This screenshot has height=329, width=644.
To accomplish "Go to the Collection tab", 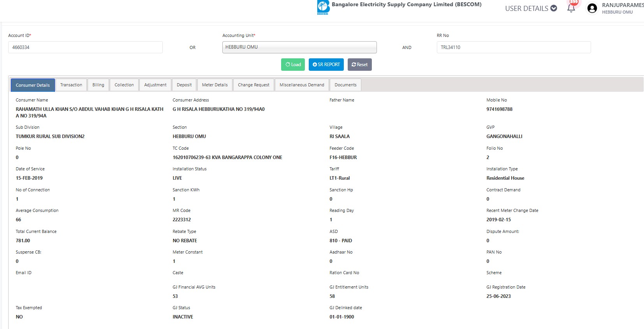I will [x=124, y=85].
